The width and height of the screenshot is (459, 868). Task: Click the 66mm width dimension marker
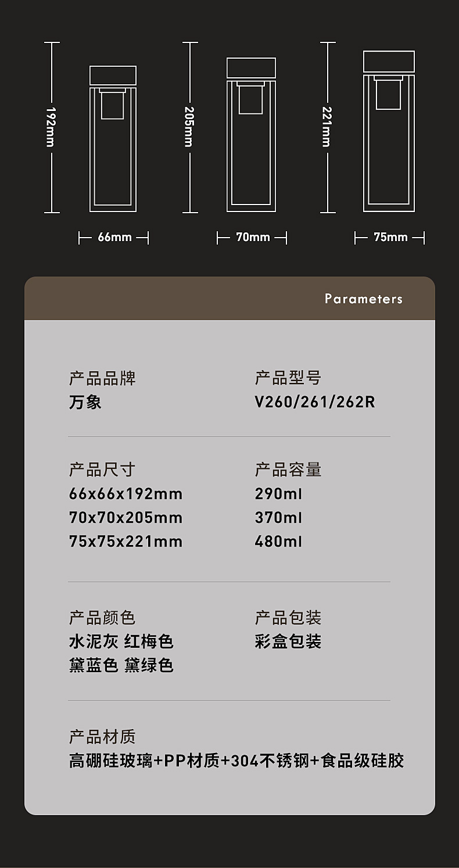click(x=114, y=237)
